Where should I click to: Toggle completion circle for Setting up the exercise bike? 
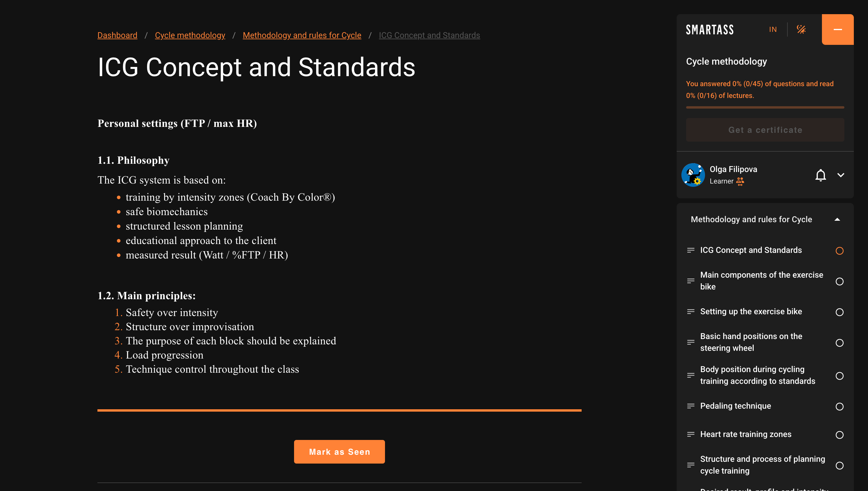[x=839, y=312]
